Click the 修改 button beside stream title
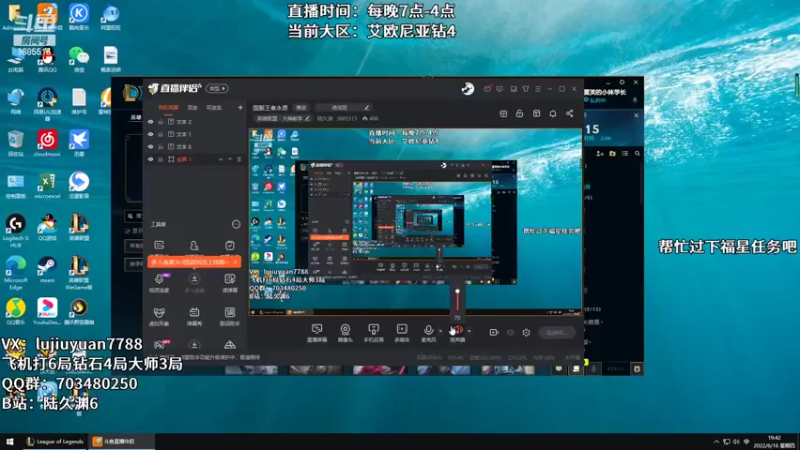Image resolution: width=800 pixels, height=450 pixels. (302, 108)
